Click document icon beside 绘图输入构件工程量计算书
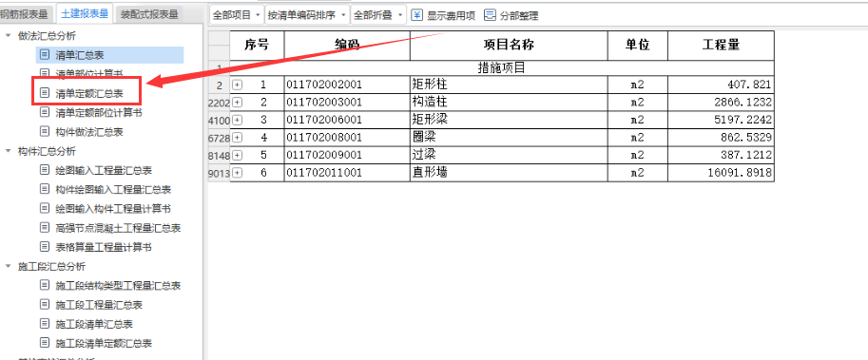868x360 pixels. [45, 208]
